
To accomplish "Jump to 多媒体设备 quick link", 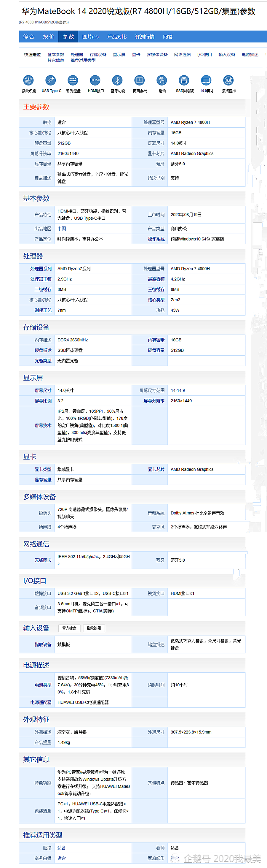I will click(157, 55).
